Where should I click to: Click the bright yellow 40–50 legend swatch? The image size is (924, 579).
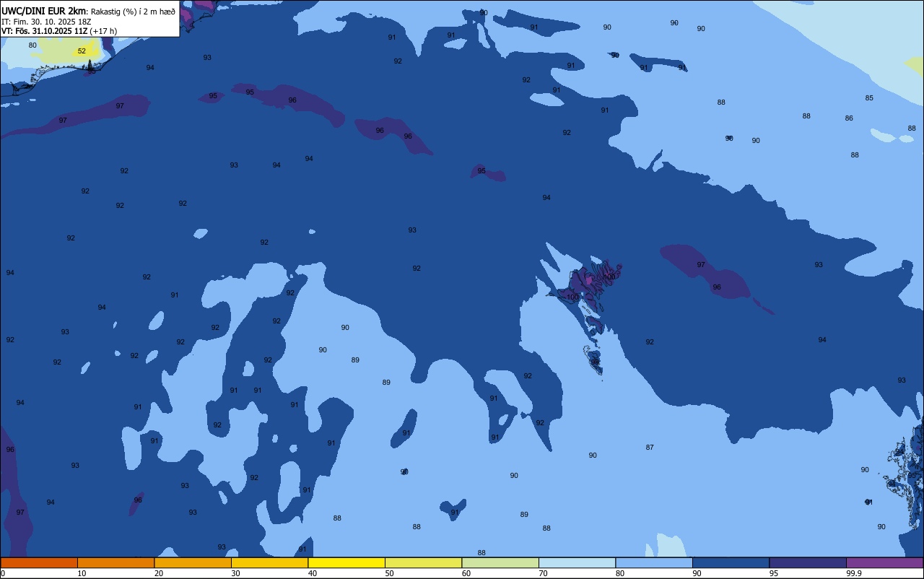pyautogui.click(x=346, y=562)
